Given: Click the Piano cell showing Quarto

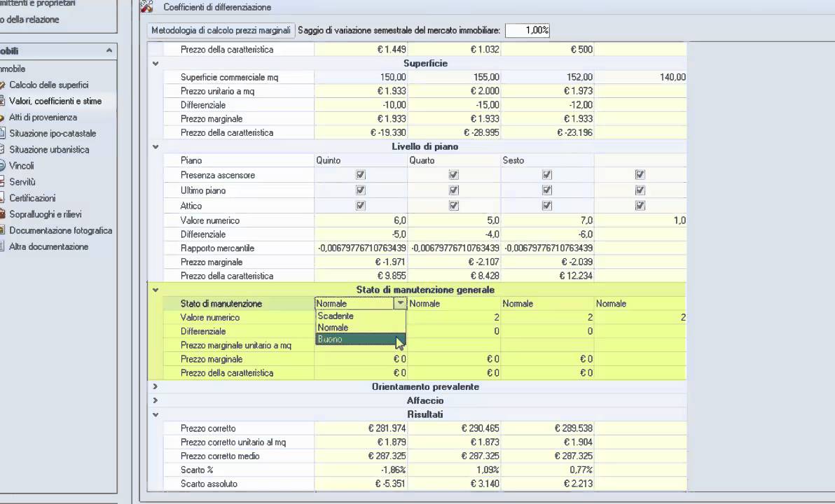Looking at the screenshot, I should pos(454,160).
